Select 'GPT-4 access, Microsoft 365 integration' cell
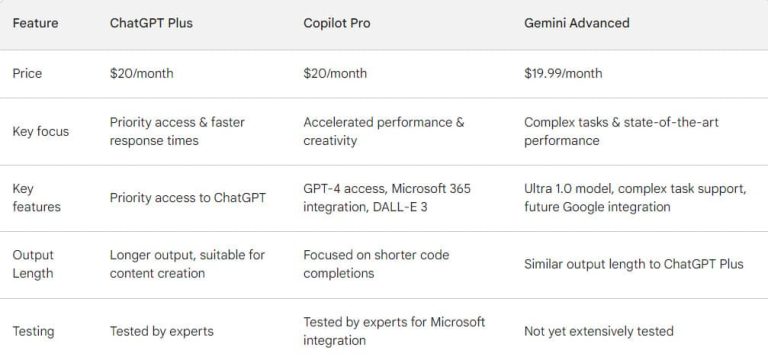Viewport: 768px width, 360px height. click(386, 198)
